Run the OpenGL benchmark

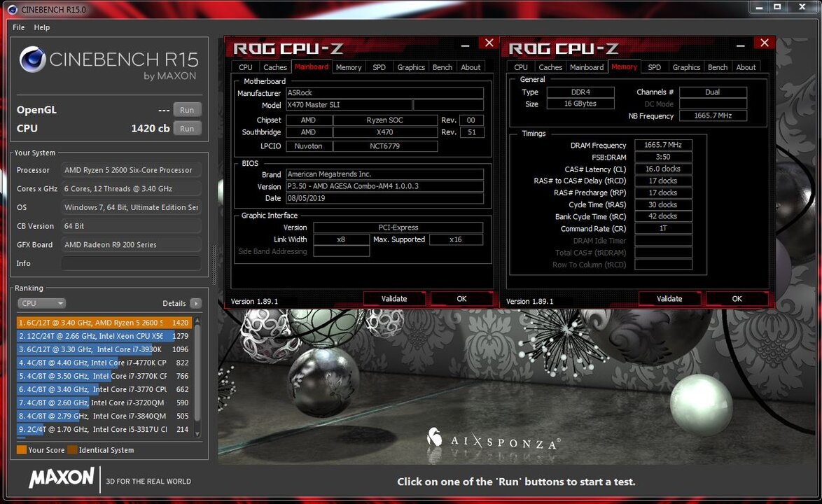[187, 110]
